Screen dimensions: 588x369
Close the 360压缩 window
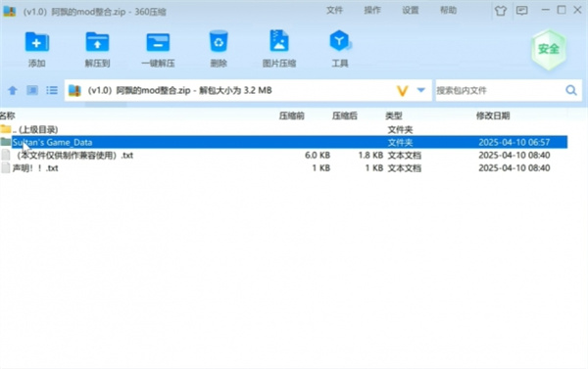coord(577,10)
